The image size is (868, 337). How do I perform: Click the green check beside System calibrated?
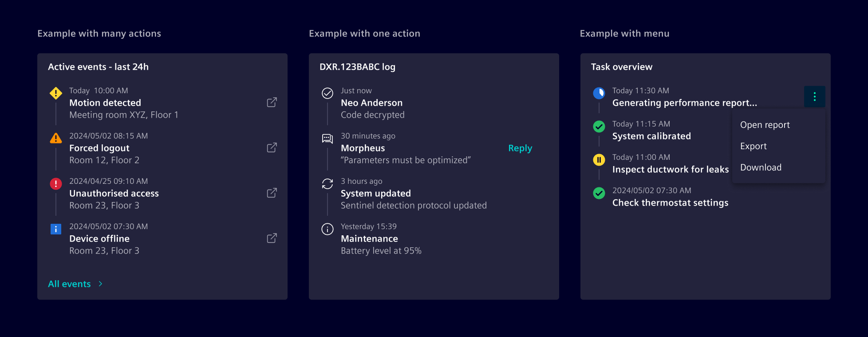pyautogui.click(x=599, y=127)
